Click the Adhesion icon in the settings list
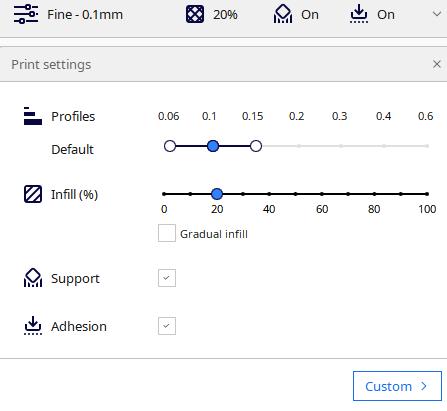Viewport: 447px width, 411px height. 33,326
